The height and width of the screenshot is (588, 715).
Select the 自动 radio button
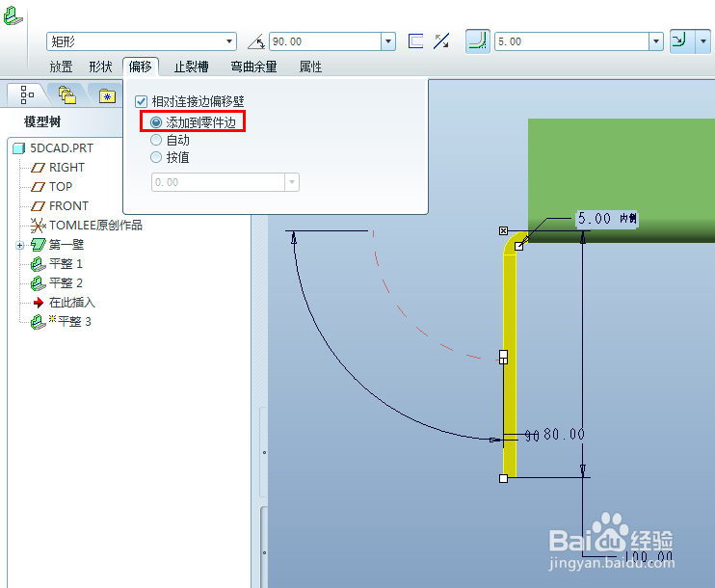point(156,140)
